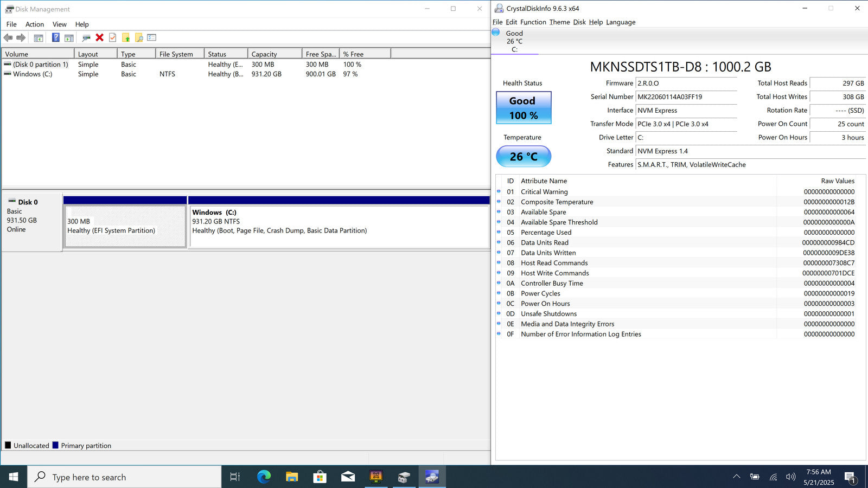Select the 300 MB EFI System Partition block
The width and height of the screenshot is (868, 488).
[125, 226]
